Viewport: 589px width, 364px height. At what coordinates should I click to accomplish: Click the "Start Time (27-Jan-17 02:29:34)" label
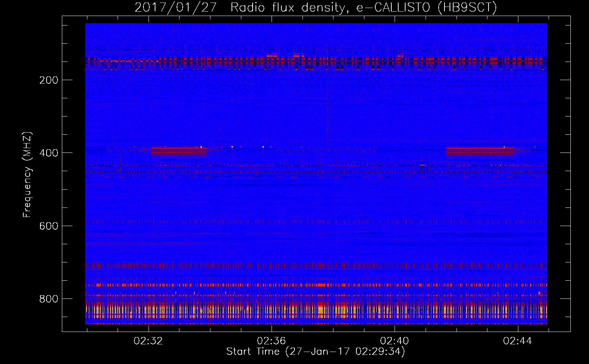(x=316, y=351)
